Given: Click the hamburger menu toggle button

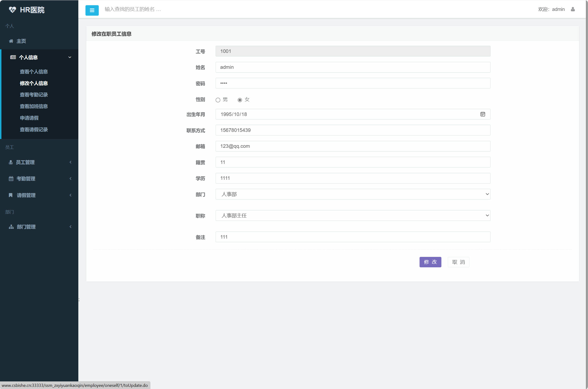Looking at the screenshot, I should point(92,10).
